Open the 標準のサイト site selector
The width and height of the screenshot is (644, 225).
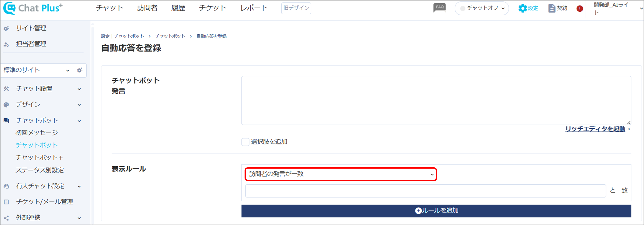click(37, 70)
